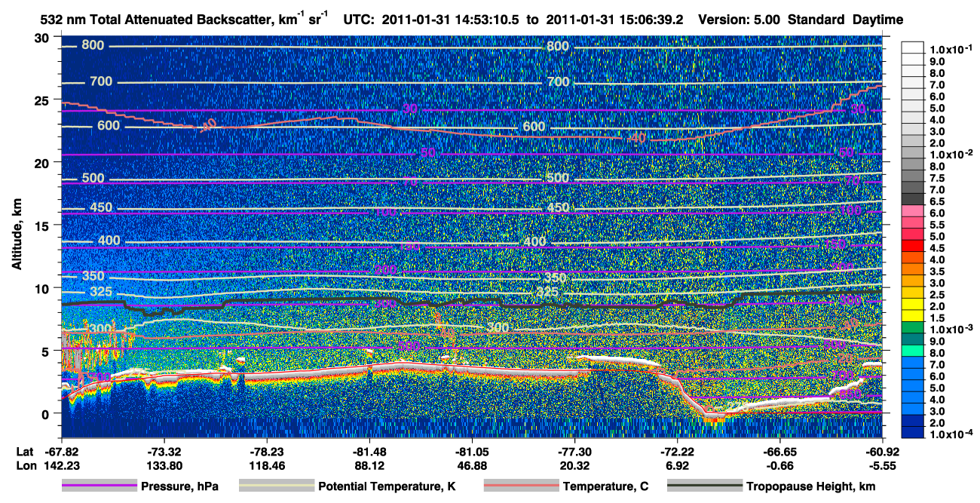The height and width of the screenshot is (503, 980).
Task: Click latitude value '-67.82'
Action: pos(61,451)
